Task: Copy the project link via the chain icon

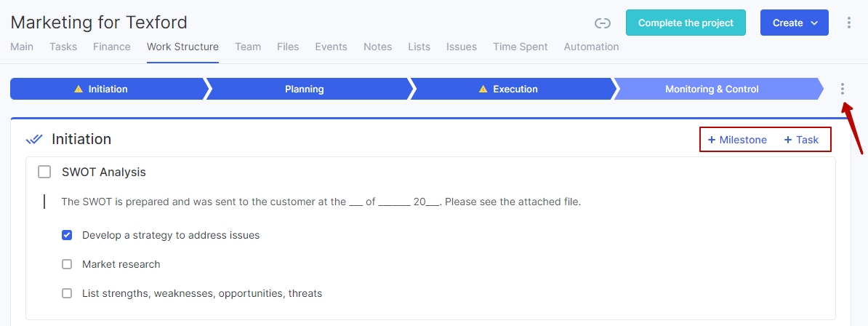Action: pos(602,23)
